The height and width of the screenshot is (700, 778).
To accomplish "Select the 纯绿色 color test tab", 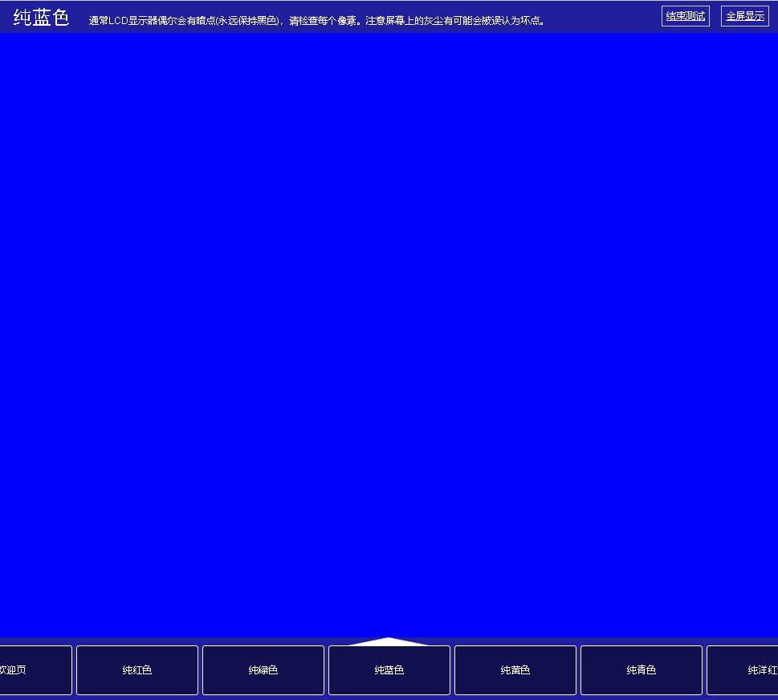I will (263, 670).
